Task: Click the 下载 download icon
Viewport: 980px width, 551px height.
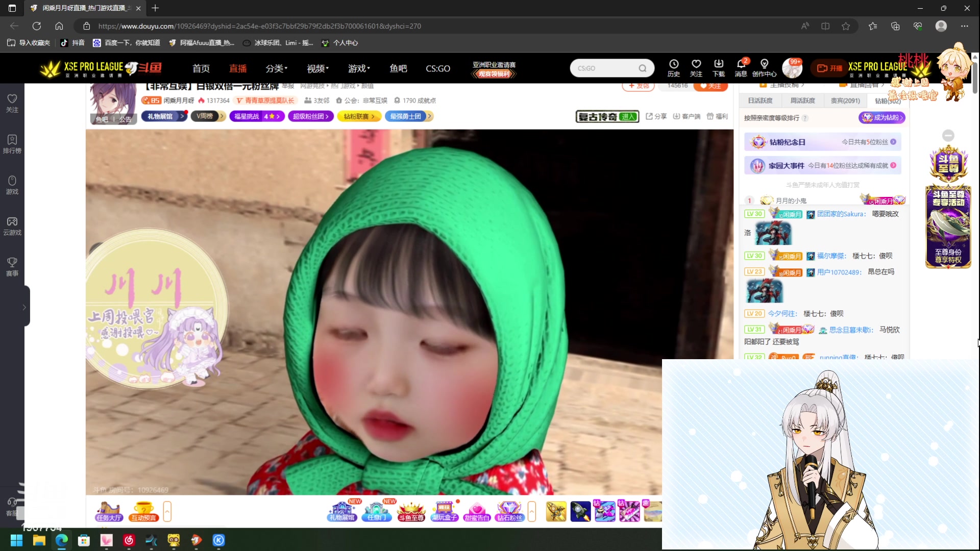Action: pos(719,67)
